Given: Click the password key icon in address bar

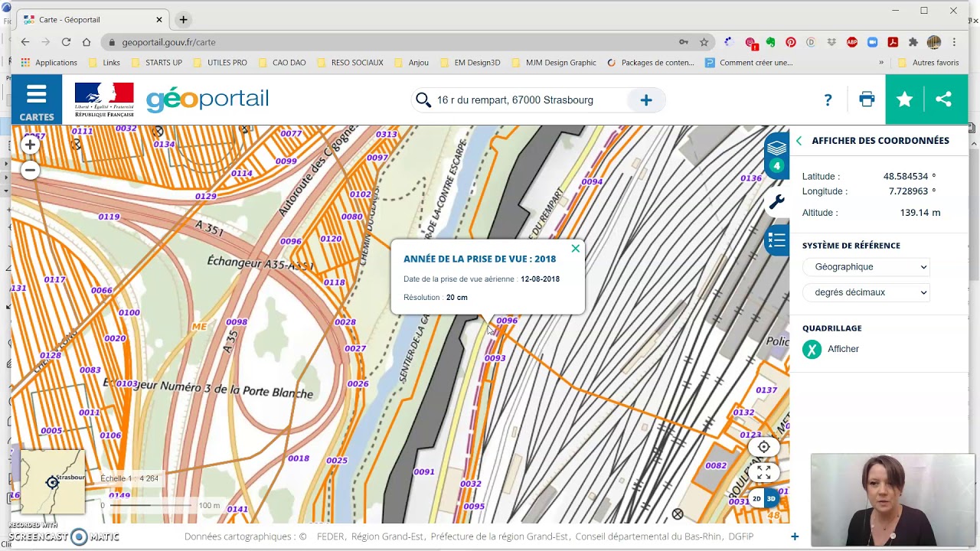Looking at the screenshot, I should (684, 42).
